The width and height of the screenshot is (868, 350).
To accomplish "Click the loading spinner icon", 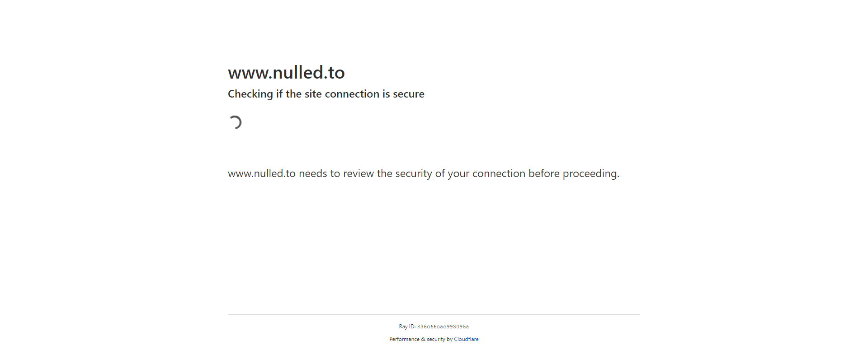I will tap(235, 122).
